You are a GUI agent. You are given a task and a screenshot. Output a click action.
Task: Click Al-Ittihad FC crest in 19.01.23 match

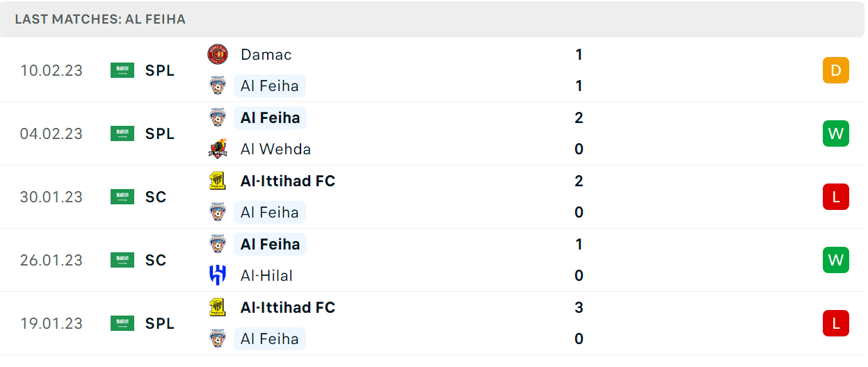coord(218,307)
